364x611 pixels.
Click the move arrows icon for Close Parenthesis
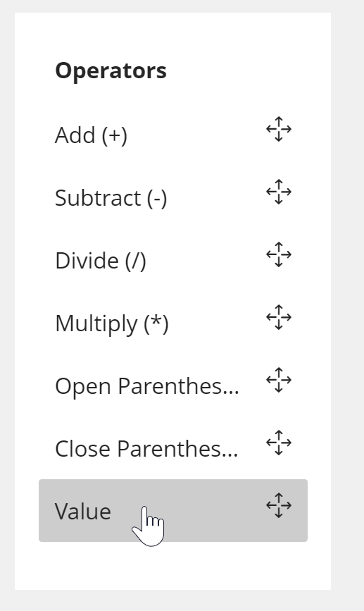click(x=279, y=443)
